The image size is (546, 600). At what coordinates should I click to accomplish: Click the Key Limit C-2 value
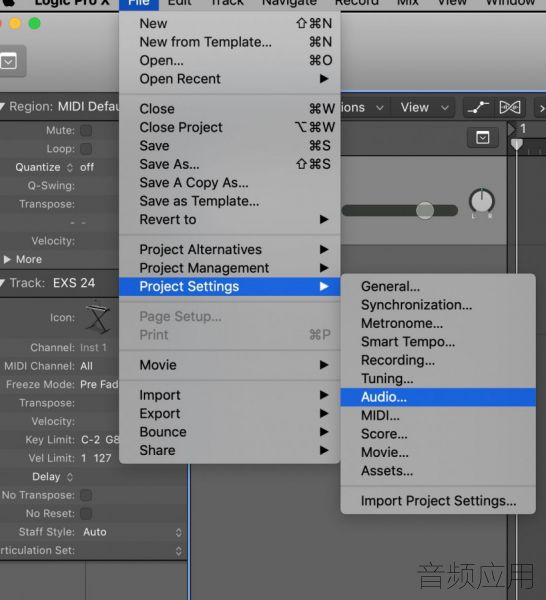(90, 440)
